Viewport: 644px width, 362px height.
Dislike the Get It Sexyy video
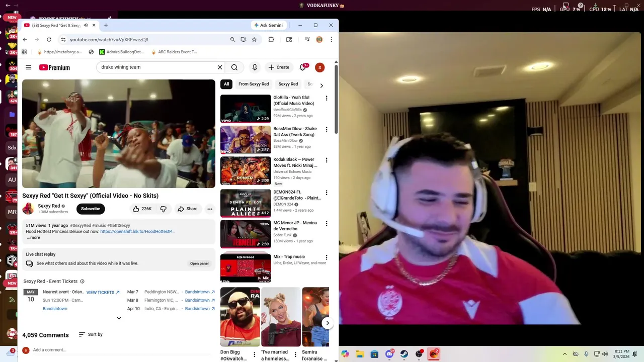click(164, 209)
